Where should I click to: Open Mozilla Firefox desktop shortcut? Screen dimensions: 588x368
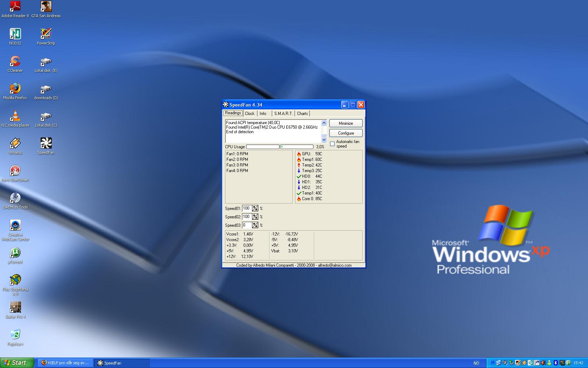(x=15, y=89)
